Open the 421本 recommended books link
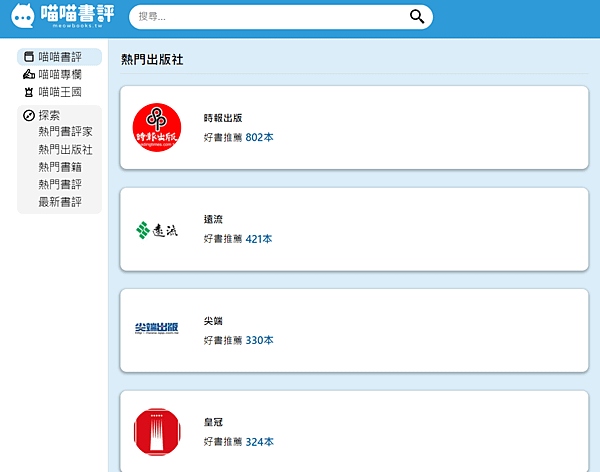600x472 pixels. click(x=259, y=239)
